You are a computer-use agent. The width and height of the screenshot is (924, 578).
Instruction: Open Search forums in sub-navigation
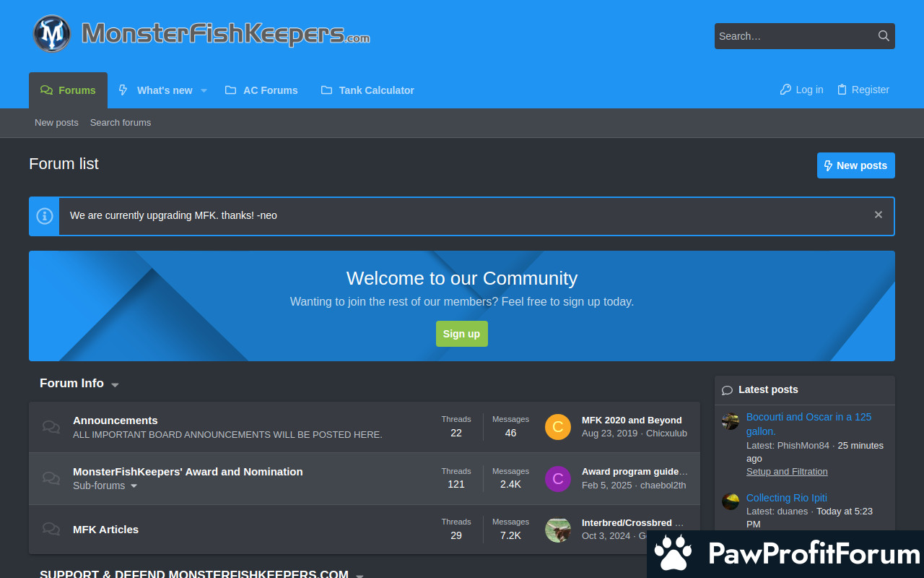121,123
